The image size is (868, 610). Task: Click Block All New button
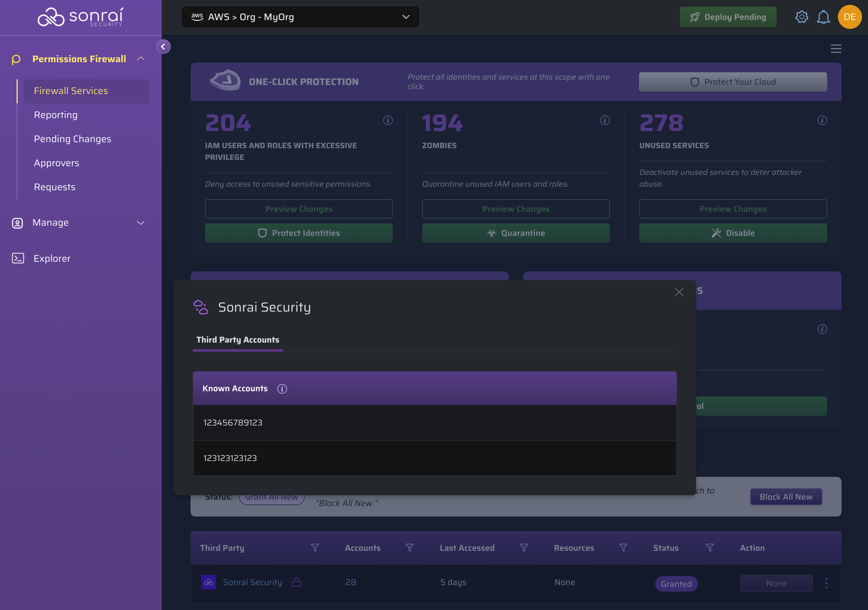click(786, 497)
